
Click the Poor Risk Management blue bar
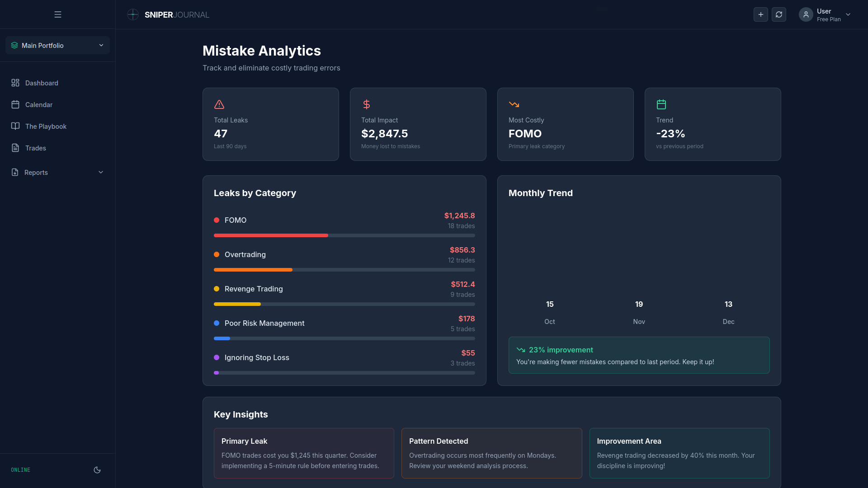222,338
